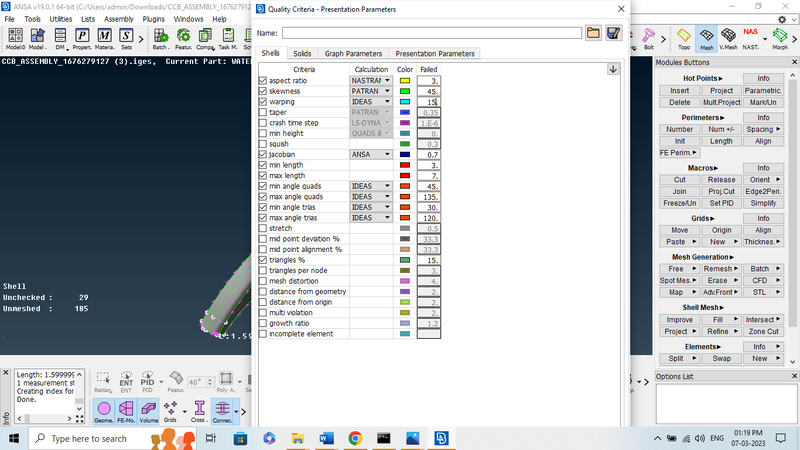Switch to the Graph Parameters tab
Image resolution: width=800 pixels, height=450 pixels.
tap(353, 54)
